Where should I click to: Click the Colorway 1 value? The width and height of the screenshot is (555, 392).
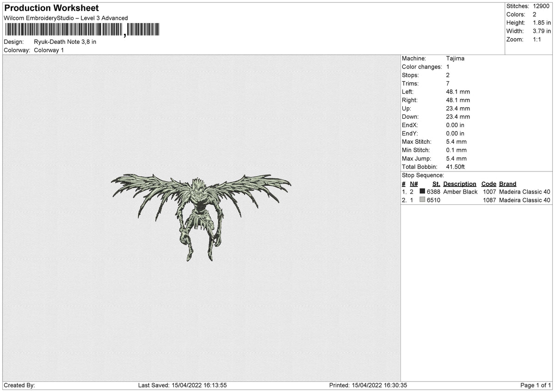click(x=49, y=50)
